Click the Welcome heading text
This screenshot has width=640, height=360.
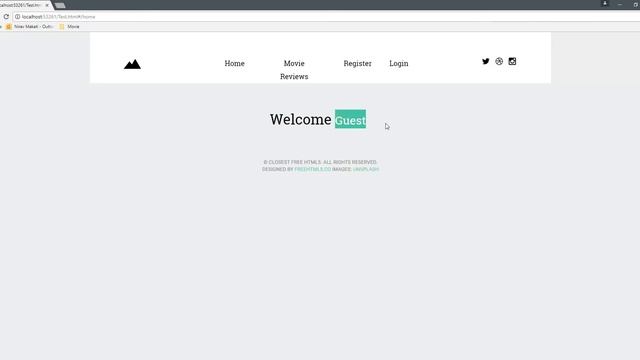(300, 119)
